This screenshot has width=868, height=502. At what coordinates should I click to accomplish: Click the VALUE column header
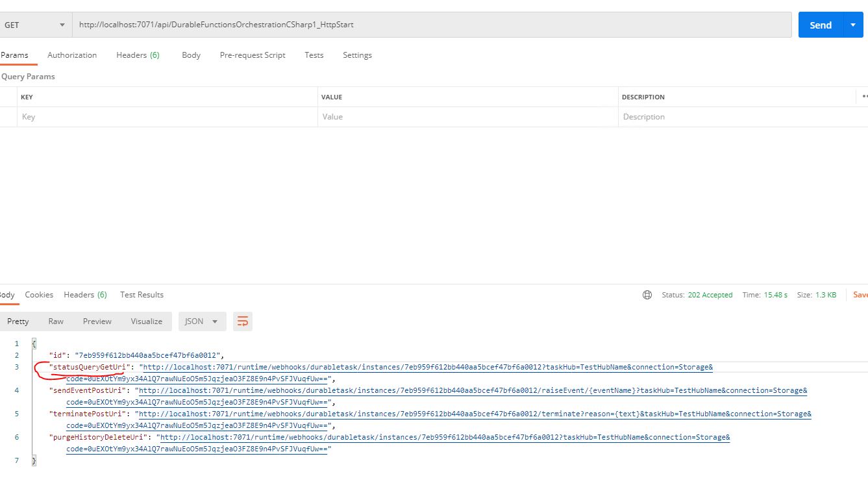tap(332, 97)
